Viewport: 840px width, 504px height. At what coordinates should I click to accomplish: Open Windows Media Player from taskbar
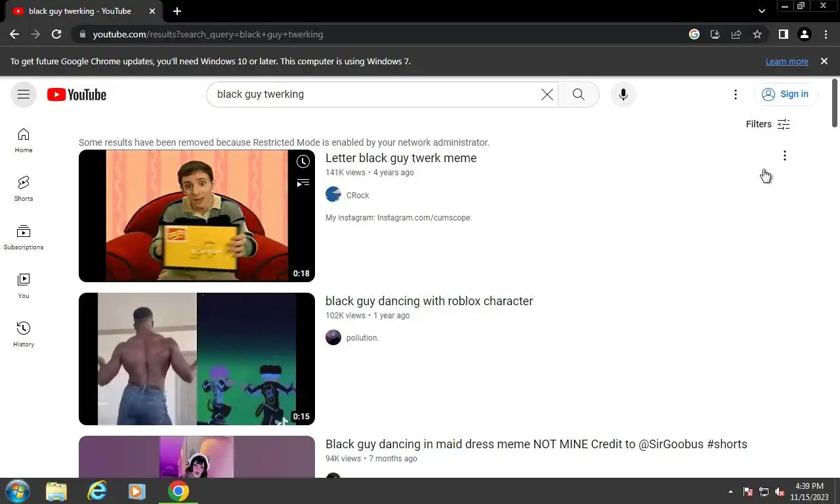pos(137,491)
